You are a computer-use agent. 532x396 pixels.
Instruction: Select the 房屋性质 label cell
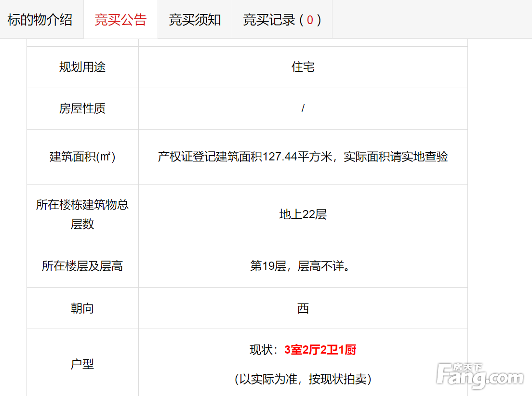pos(82,108)
